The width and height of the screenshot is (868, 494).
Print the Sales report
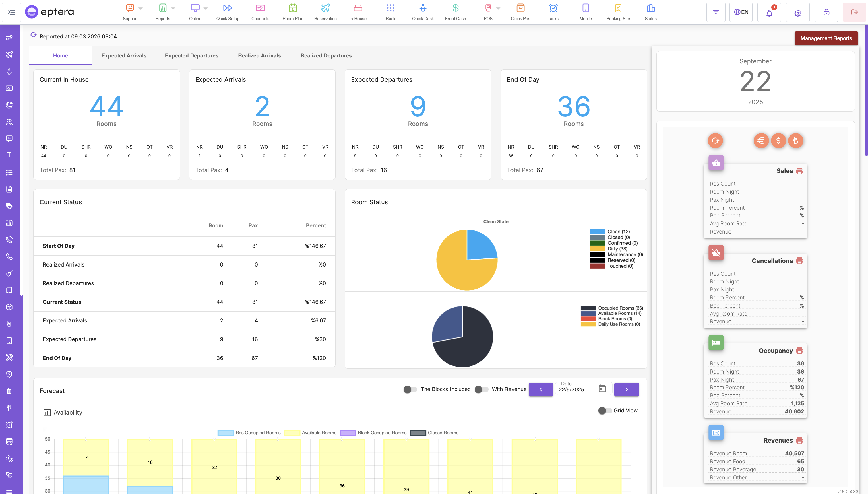(x=799, y=171)
